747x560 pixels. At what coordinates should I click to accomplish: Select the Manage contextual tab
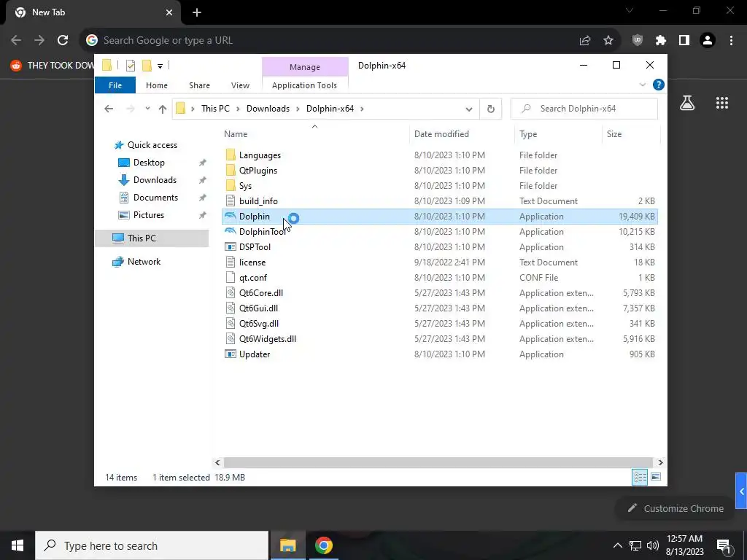[x=305, y=67]
